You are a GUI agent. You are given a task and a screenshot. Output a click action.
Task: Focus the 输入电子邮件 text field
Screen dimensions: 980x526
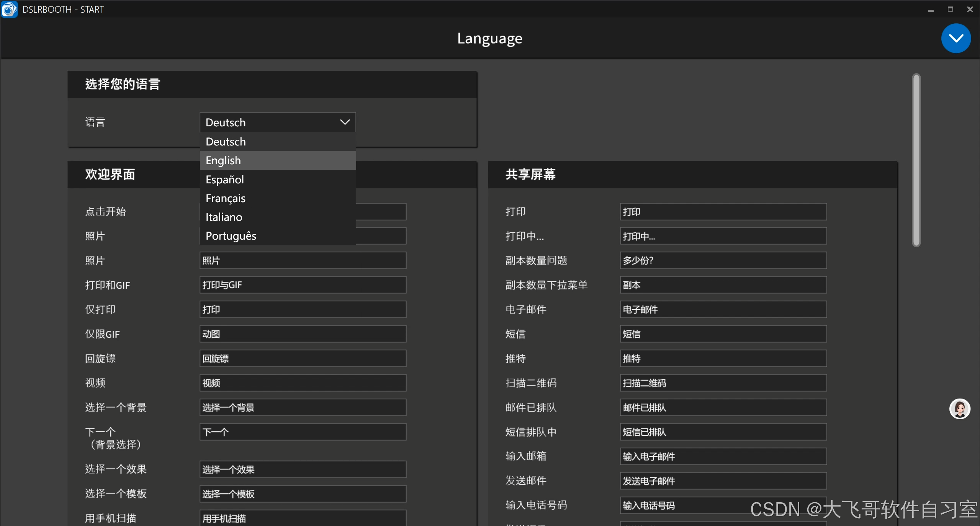[723, 456]
